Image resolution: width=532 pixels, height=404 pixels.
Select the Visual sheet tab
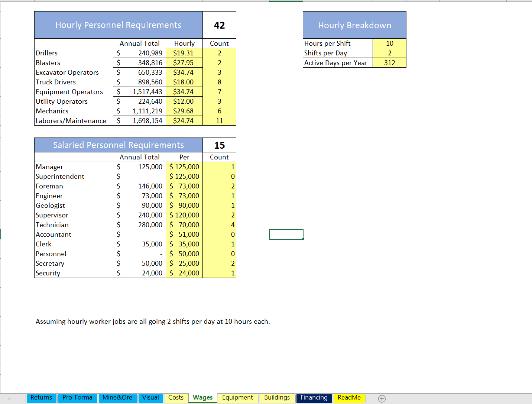pos(150,398)
